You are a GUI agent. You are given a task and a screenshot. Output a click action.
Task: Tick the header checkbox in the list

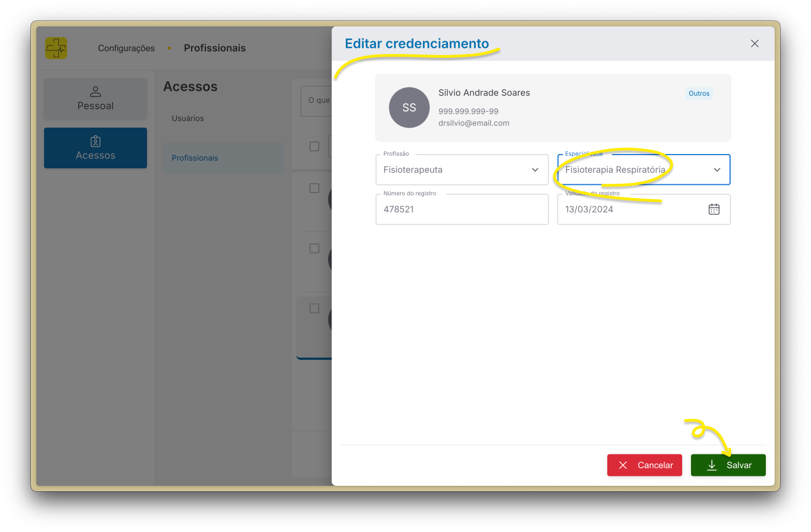(x=314, y=146)
